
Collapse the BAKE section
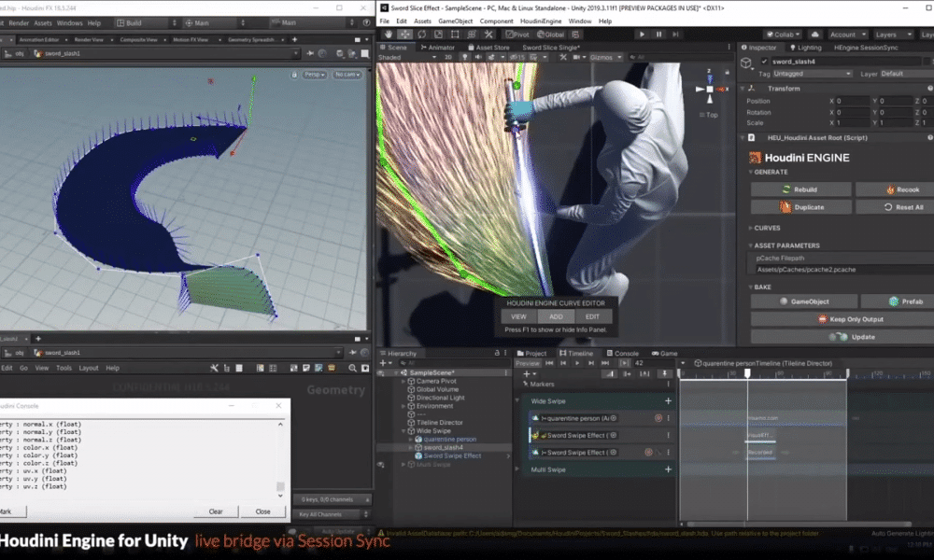coord(751,287)
